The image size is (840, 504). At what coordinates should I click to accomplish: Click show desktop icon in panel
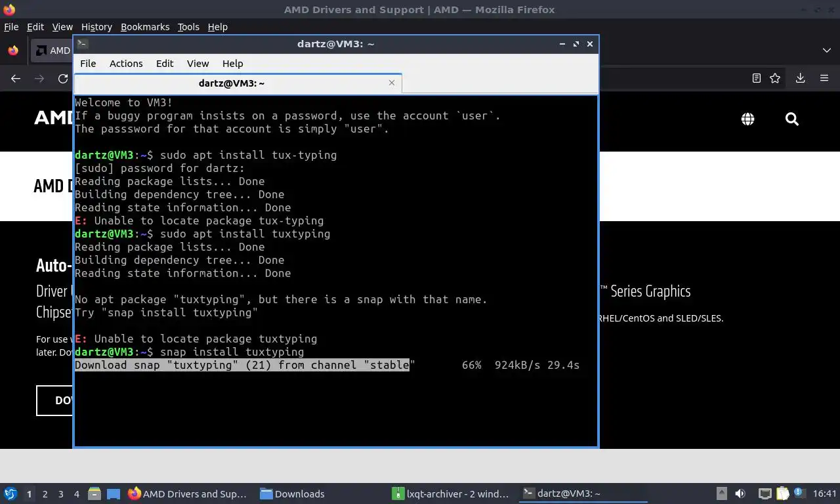pyautogui.click(x=113, y=493)
